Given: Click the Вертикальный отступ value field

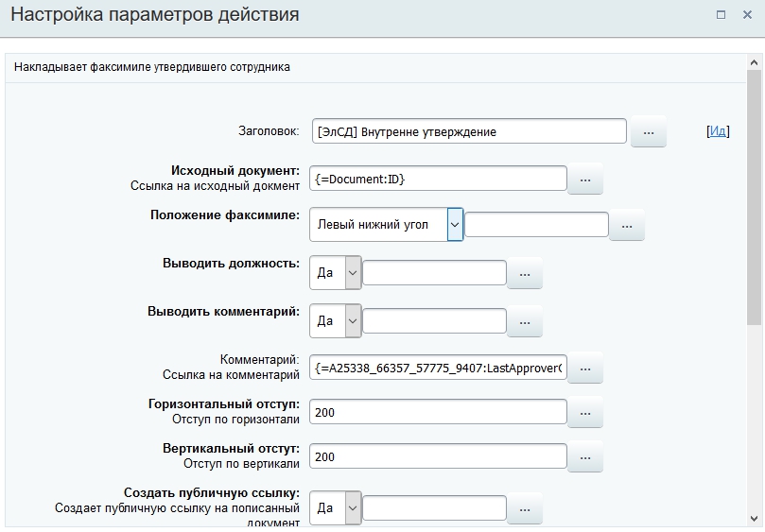Looking at the screenshot, I should [439, 457].
